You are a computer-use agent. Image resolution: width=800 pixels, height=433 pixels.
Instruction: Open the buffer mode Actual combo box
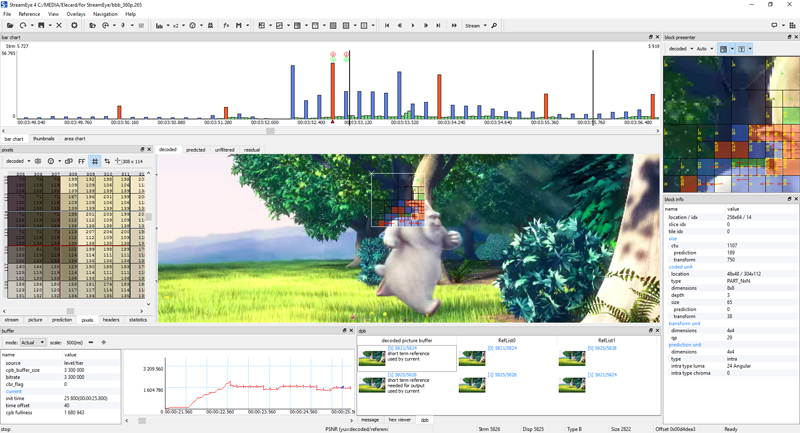tap(33, 342)
